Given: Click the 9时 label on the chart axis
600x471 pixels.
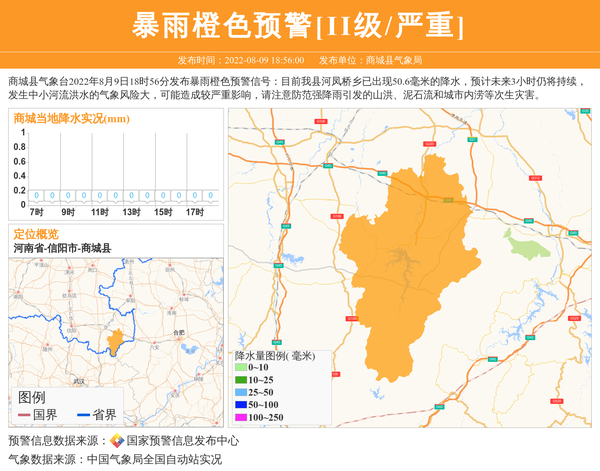Looking at the screenshot, I should click(x=68, y=212).
